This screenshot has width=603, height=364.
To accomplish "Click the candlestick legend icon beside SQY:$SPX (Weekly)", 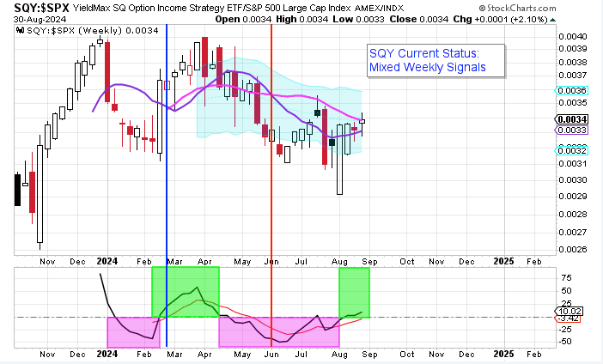I will [x=19, y=30].
